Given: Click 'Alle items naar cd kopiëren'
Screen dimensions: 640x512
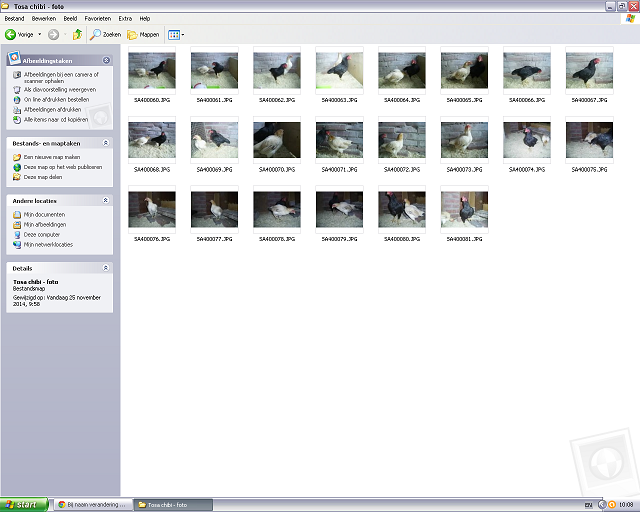Looking at the screenshot, I should tap(51, 120).
